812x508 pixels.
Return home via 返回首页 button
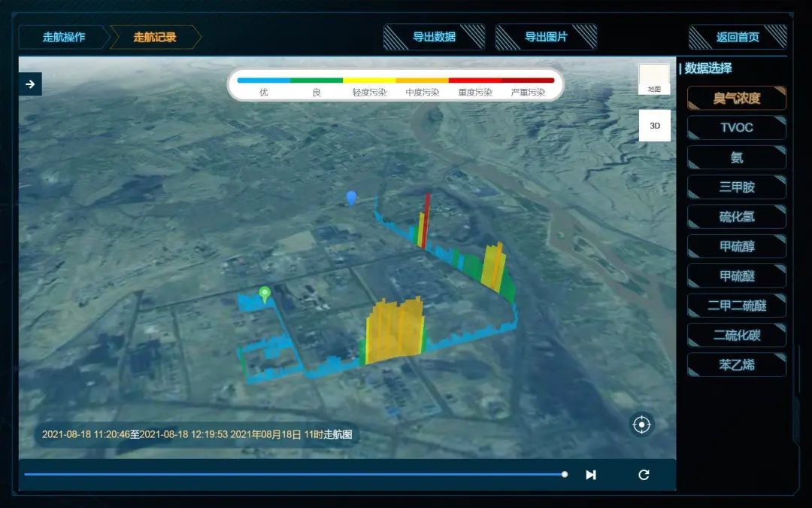(x=738, y=37)
